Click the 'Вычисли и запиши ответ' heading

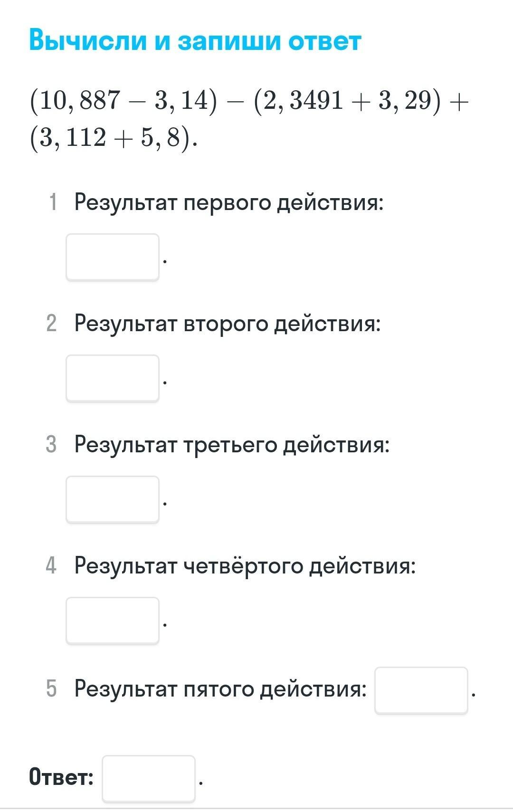pyautogui.click(x=195, y=40)
